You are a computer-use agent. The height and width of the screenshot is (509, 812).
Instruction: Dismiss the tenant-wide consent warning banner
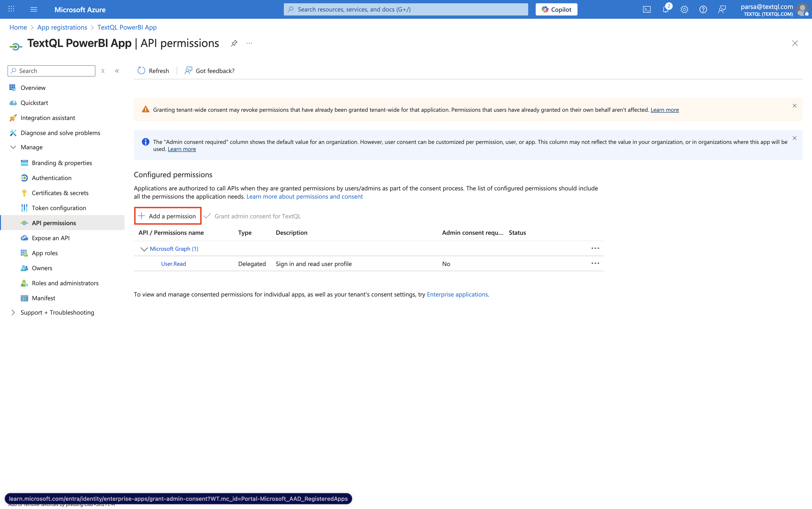click(x=794, y=106)
